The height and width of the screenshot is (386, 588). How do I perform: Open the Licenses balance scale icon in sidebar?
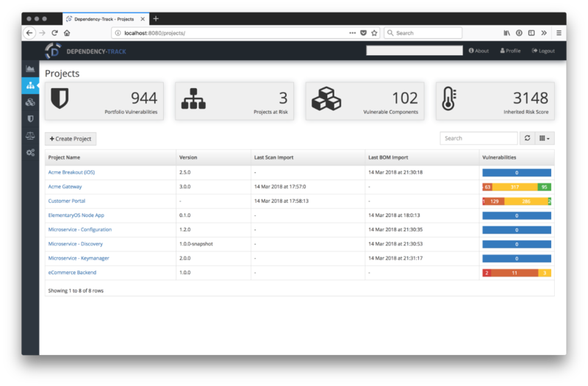tap(30, 136)
